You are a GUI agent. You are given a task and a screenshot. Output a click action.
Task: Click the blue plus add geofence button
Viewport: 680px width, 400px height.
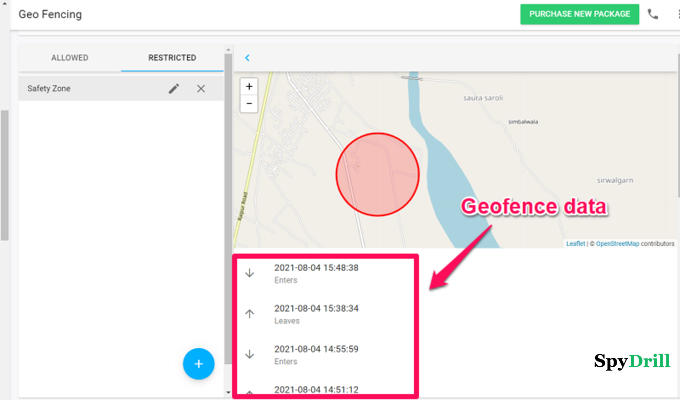click(198, 363)
